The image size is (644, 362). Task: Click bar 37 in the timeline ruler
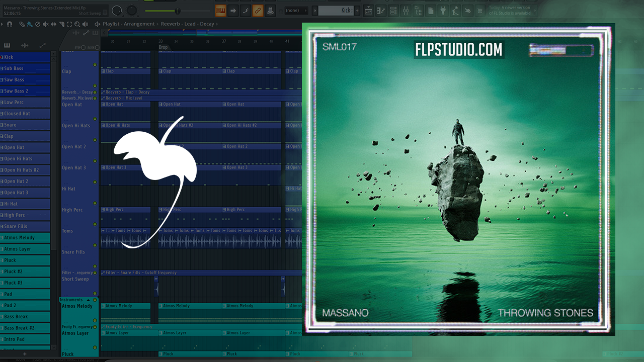pyautogui.click(x=224, y=41)
